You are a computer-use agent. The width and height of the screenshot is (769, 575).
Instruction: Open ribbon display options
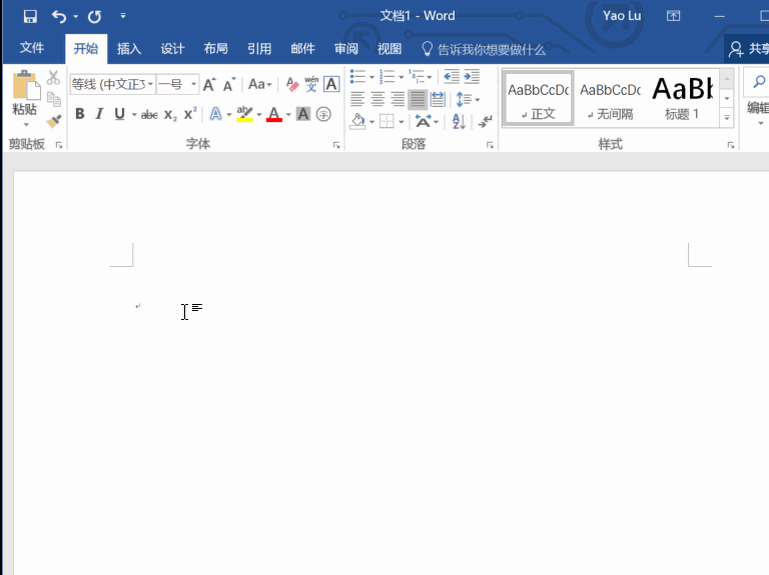click(673, 16)
